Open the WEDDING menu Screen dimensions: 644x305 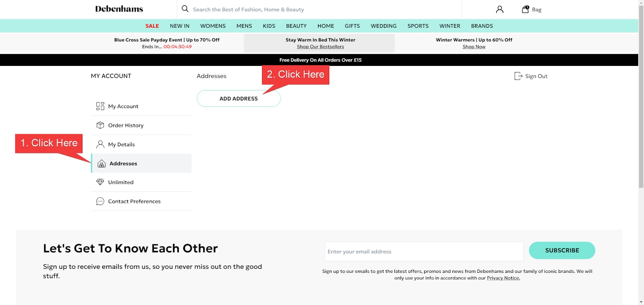(x=384, y=26)
